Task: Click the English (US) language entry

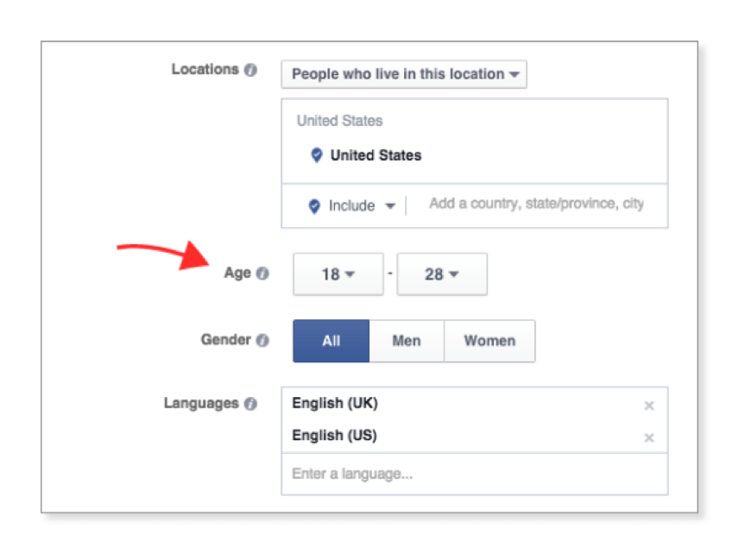Action: click(x=335, y=436)
